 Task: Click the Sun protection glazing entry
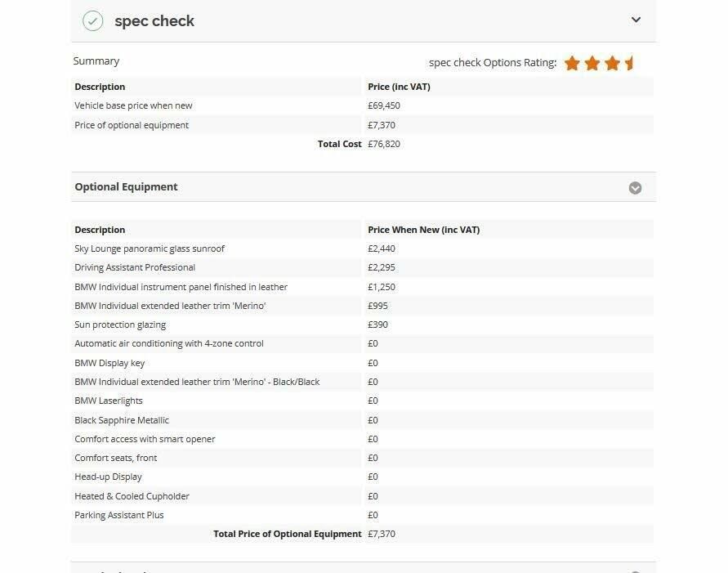pyautogui.click(x=120, y=325)
